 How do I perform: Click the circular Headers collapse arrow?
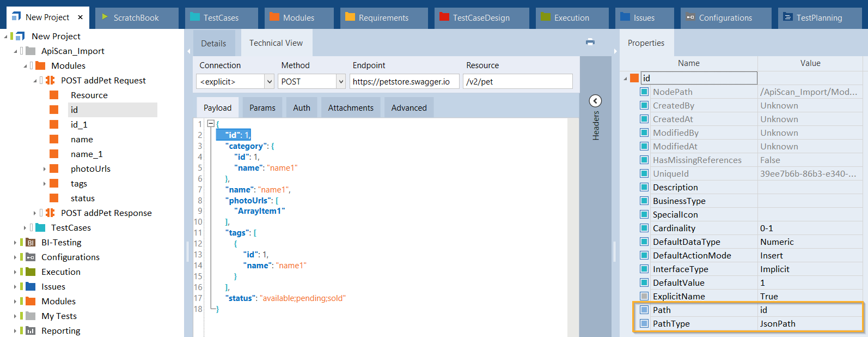(x=595, y=101)
